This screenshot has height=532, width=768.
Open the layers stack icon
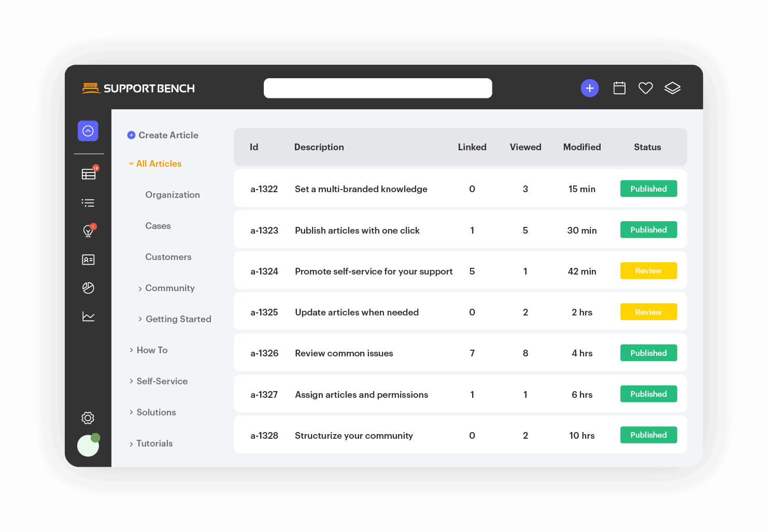click(672, 88)
